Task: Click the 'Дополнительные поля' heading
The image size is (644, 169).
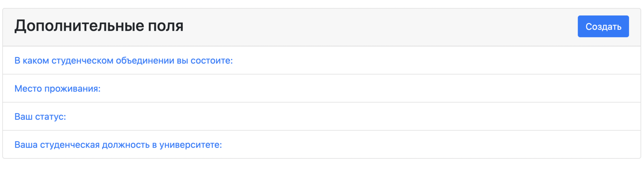Action: click(x=99, y=26)
